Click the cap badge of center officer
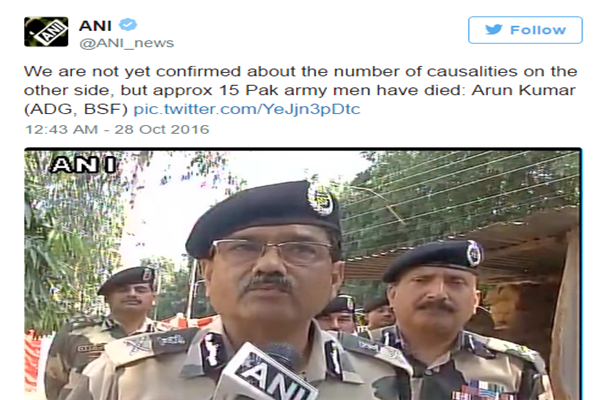Screen dimensions: 600x400 [x=321, y=199]
